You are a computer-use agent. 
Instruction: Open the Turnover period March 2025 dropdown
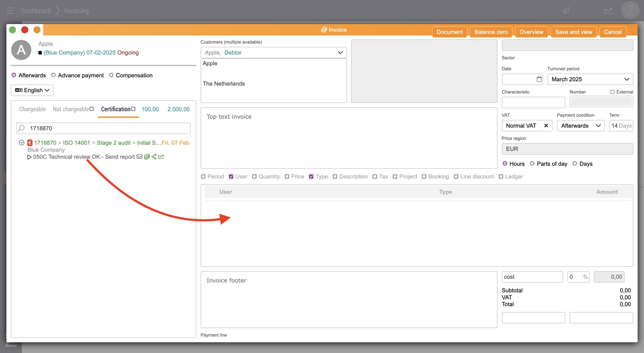pos(590,79)
